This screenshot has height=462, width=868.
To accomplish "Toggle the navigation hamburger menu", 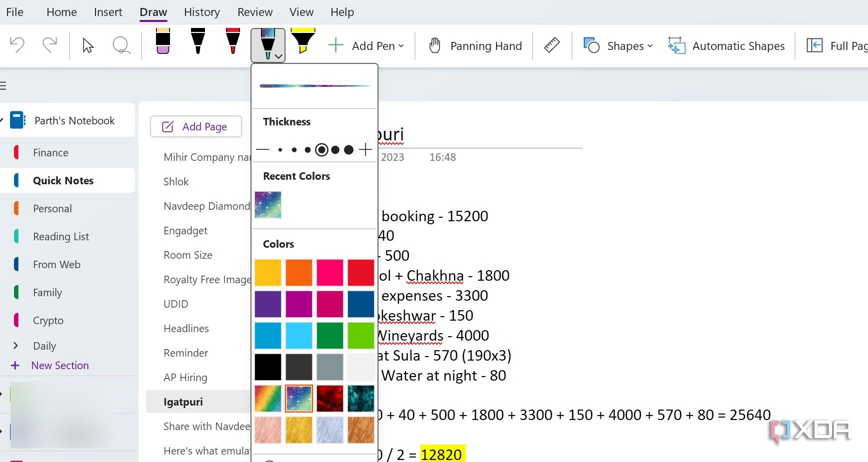I will tap(3, 86).
